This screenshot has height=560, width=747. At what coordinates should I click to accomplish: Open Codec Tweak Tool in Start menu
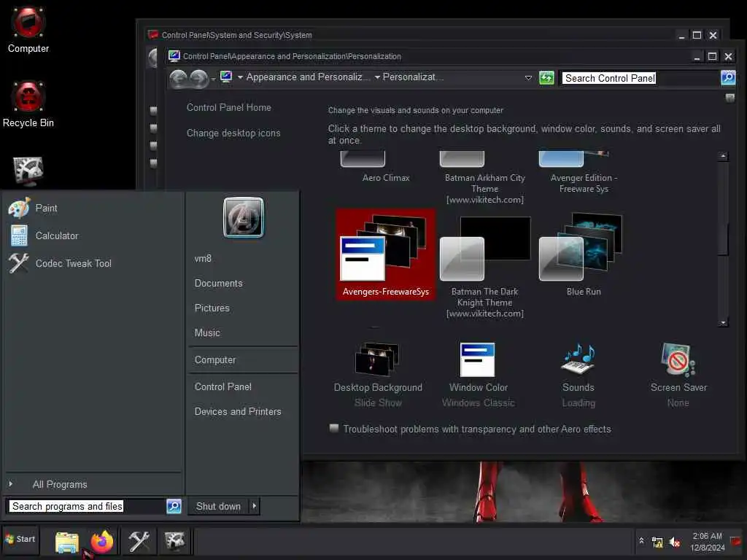click(61, 263)
